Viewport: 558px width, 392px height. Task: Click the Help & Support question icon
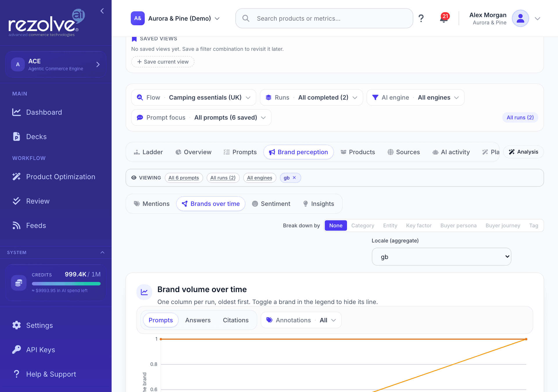point(17,374)
